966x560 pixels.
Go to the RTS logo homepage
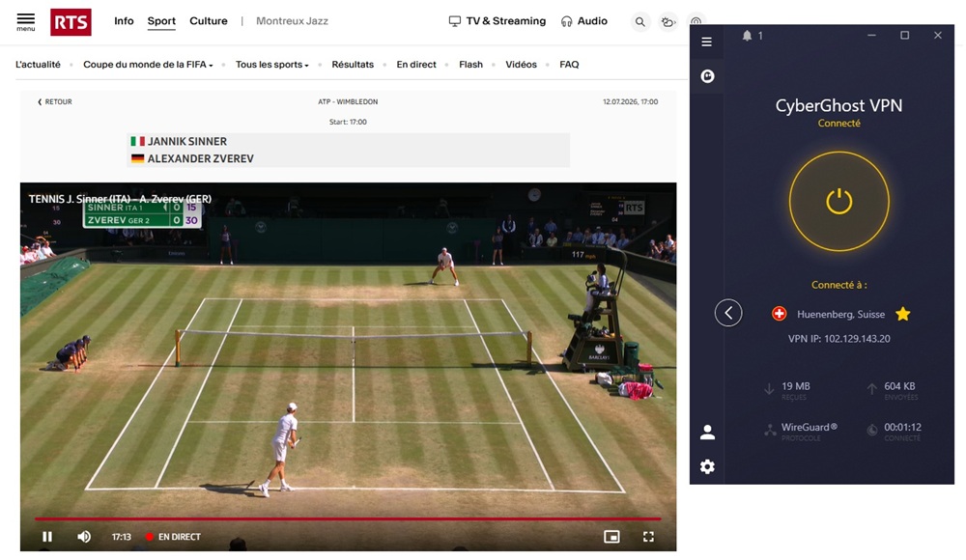click(71, 22)
